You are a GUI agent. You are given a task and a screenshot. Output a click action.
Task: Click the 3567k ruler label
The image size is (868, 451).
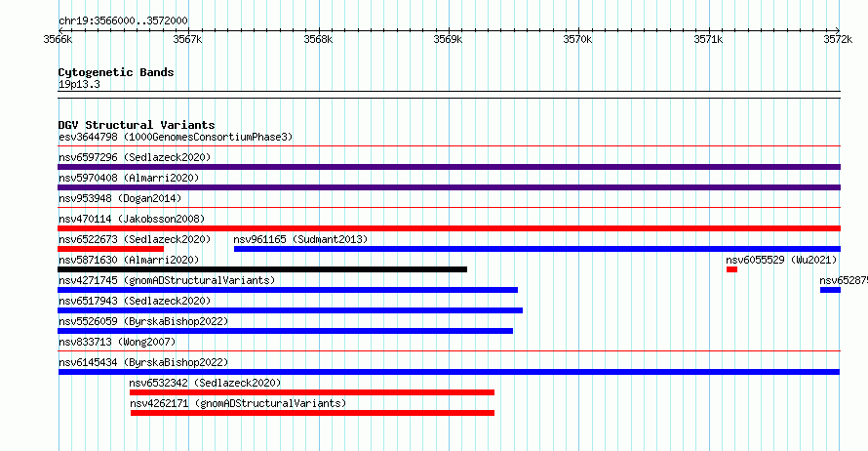coord(187,39)
